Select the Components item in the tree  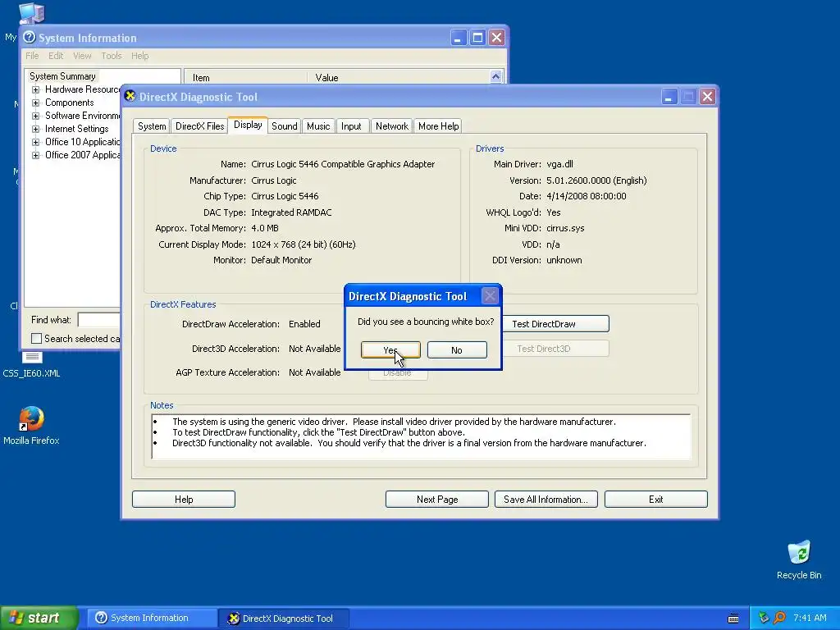tap(69, 103)
